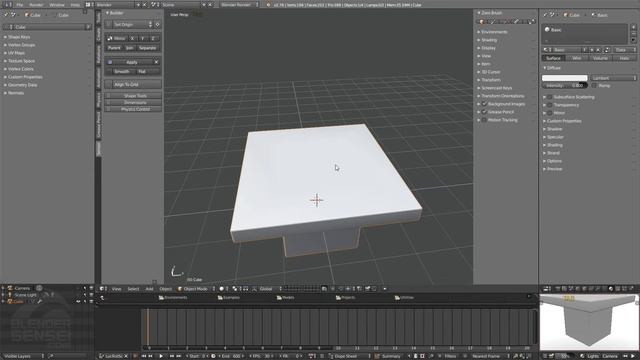The width and height of the screenshot is (640, 360).
Task: Expand the material Shadow panel
Action: coord(554,129)
